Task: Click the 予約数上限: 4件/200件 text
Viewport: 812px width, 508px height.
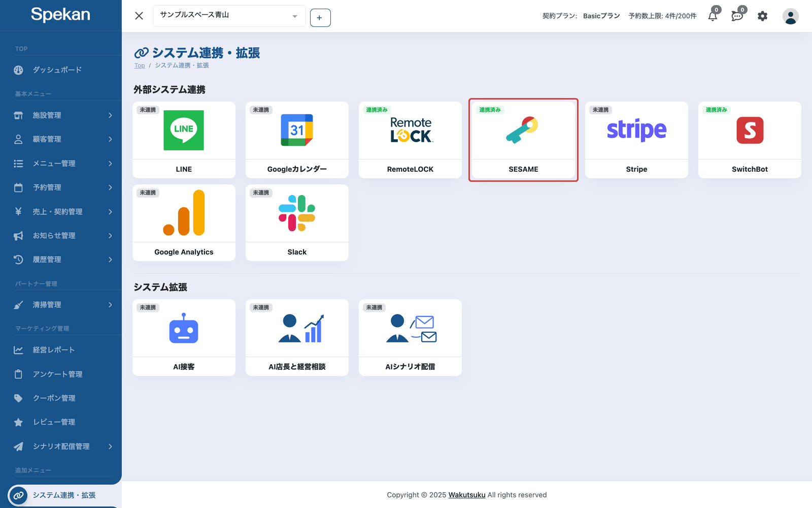Action: 662,16
